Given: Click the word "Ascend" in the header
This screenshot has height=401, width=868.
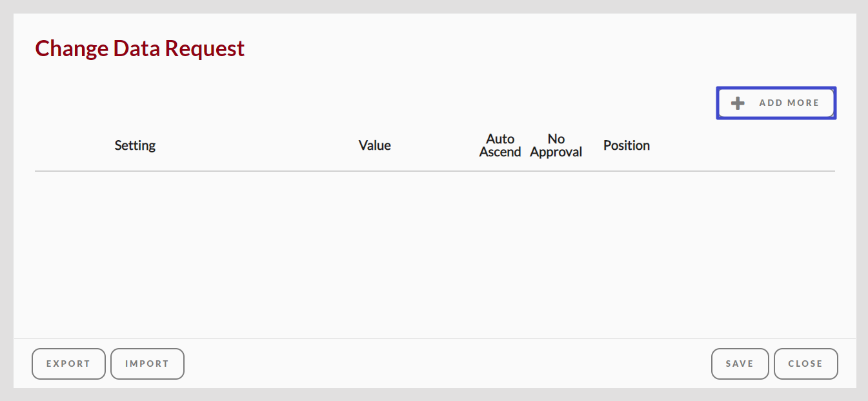Looking at the screenshot, I should tap(500, 152).
